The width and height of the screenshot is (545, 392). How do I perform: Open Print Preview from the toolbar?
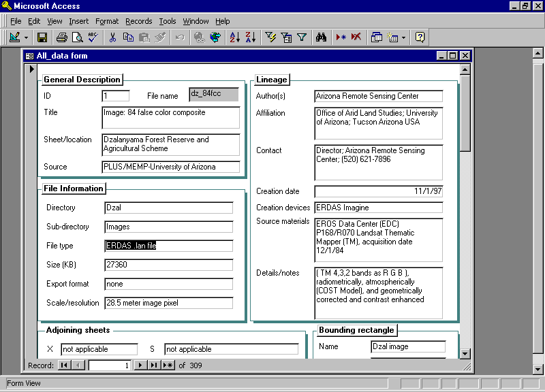pos(77,37)
